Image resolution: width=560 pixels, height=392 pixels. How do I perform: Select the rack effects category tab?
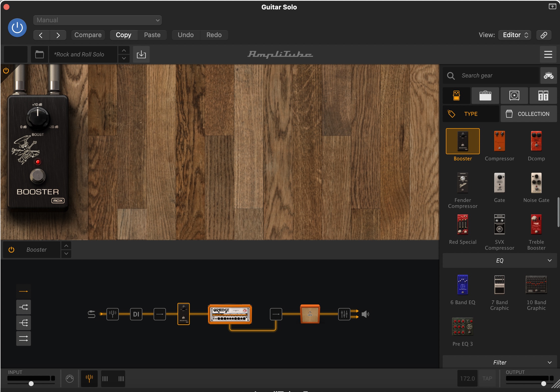(x=543, y=96)
